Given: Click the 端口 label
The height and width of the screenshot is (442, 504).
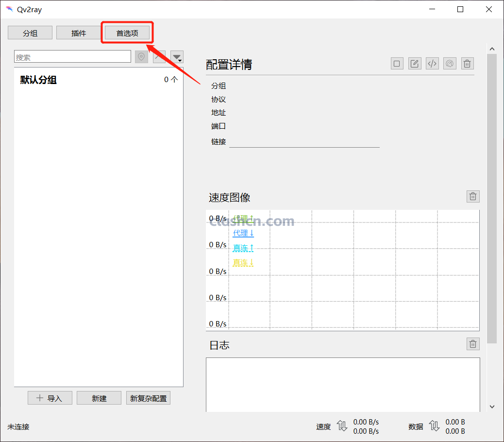Looking at the screenshot, I should [x=218, y=126].
